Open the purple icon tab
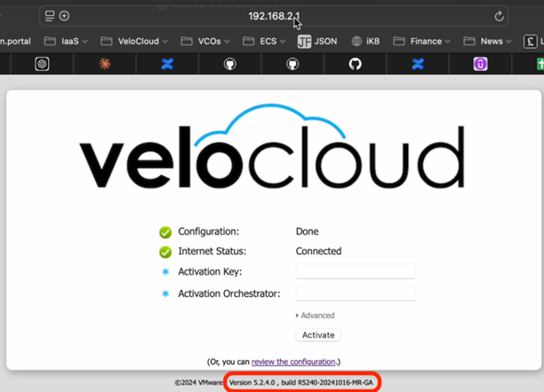The width and height of the screenshot is (544, 392). 480,64
